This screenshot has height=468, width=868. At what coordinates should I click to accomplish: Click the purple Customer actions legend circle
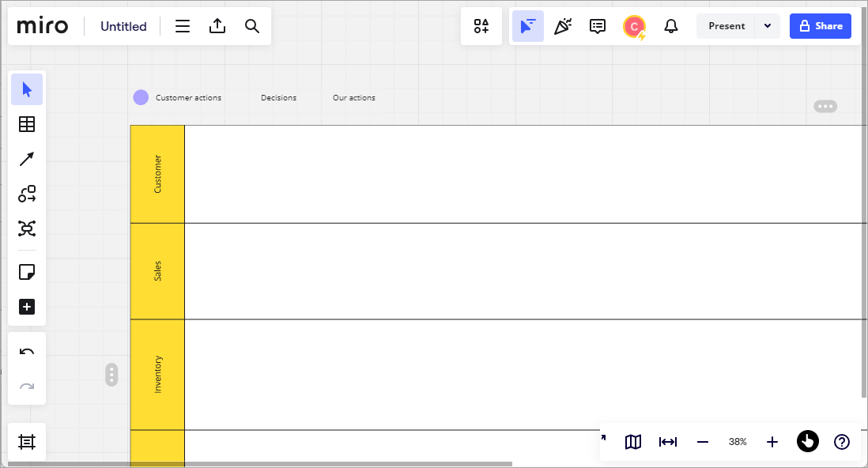[x=141, y=97]
